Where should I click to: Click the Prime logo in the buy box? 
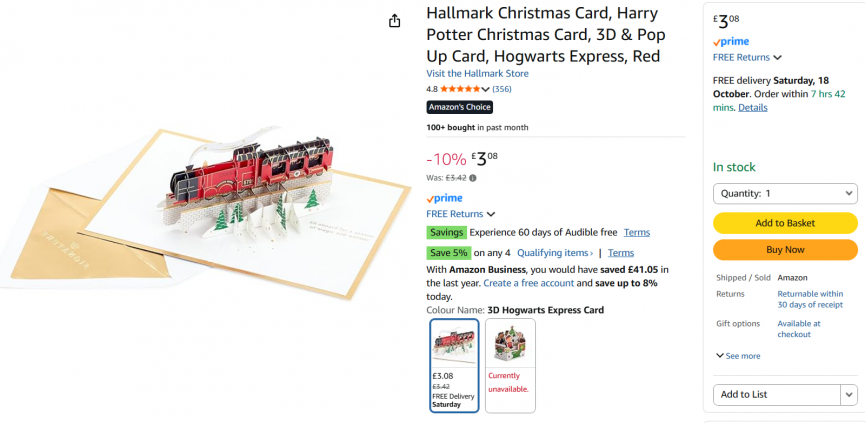tap(730, 41)
